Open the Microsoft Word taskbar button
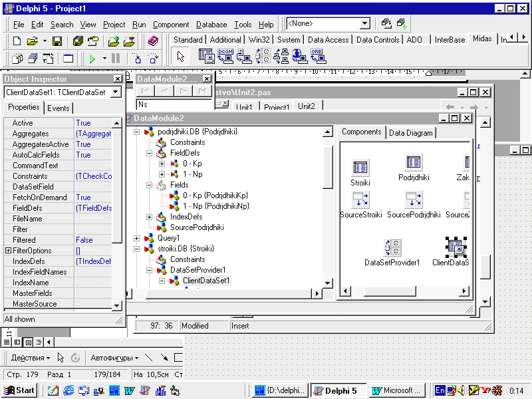 click(398, 390)
